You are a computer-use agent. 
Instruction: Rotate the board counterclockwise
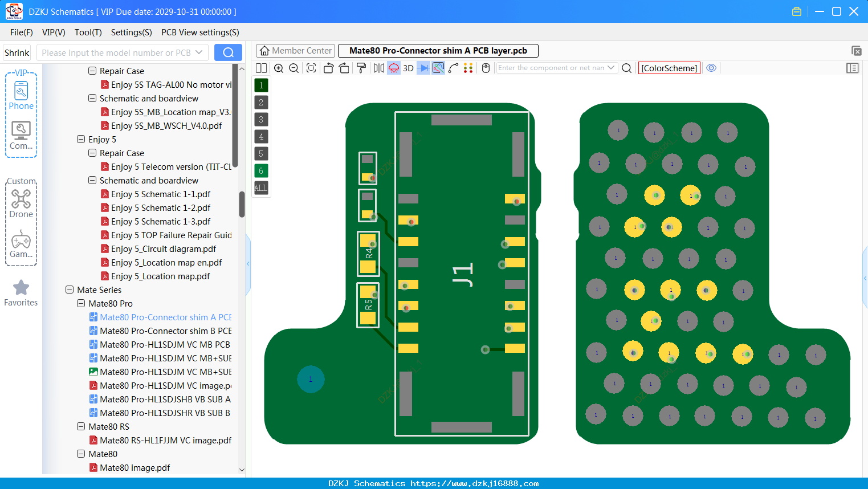coord(328,68)
